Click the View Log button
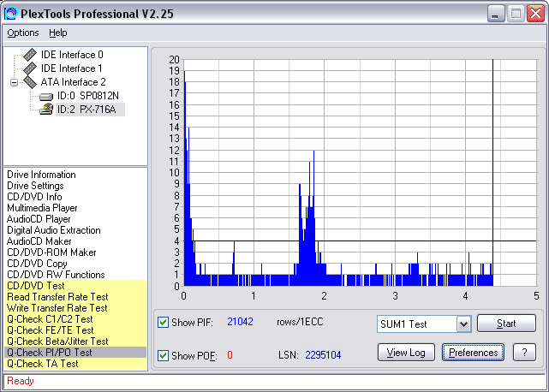 pyautogui.click(x=406, y=353)
